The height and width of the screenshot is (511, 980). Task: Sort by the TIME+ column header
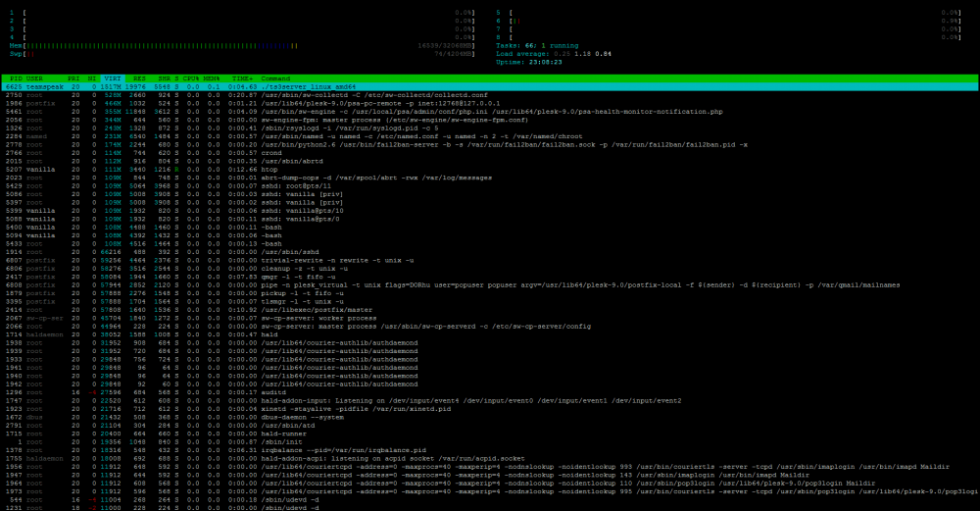[x=242, y=78]
